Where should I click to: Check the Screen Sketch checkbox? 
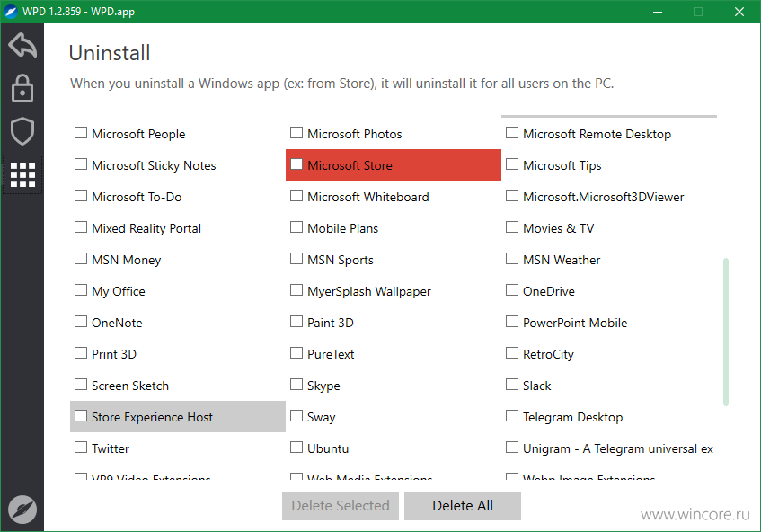pyautogui.click(x=81, y=385)
